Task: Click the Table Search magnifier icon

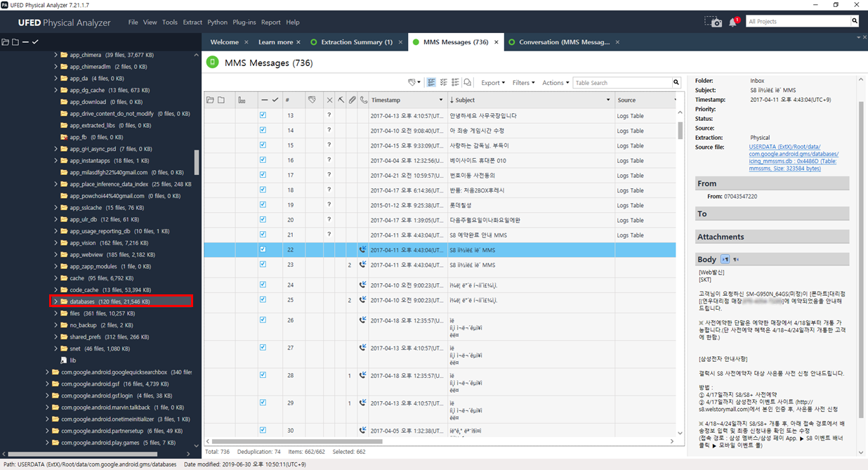Action: tap(676, 82)
